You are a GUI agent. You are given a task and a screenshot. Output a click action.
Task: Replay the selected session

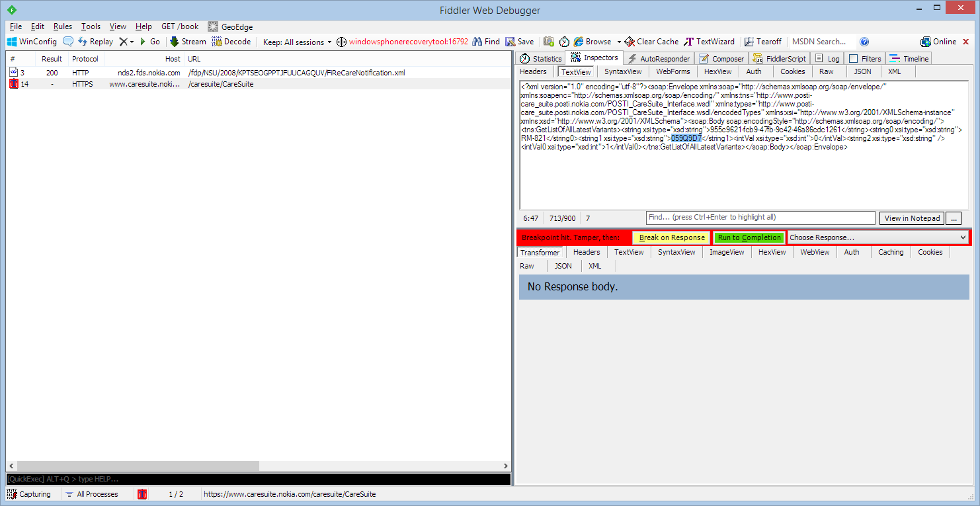click(x=95, y=42)
